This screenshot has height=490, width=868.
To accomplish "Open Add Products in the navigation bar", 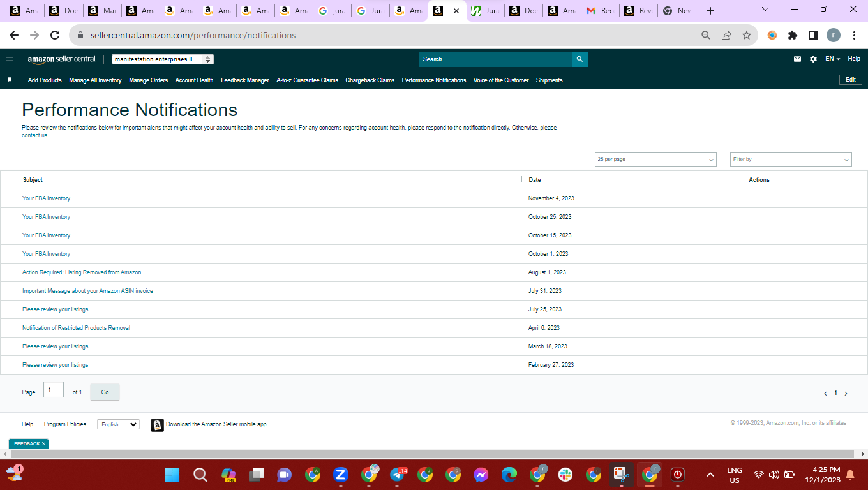I will coord(45,80).
